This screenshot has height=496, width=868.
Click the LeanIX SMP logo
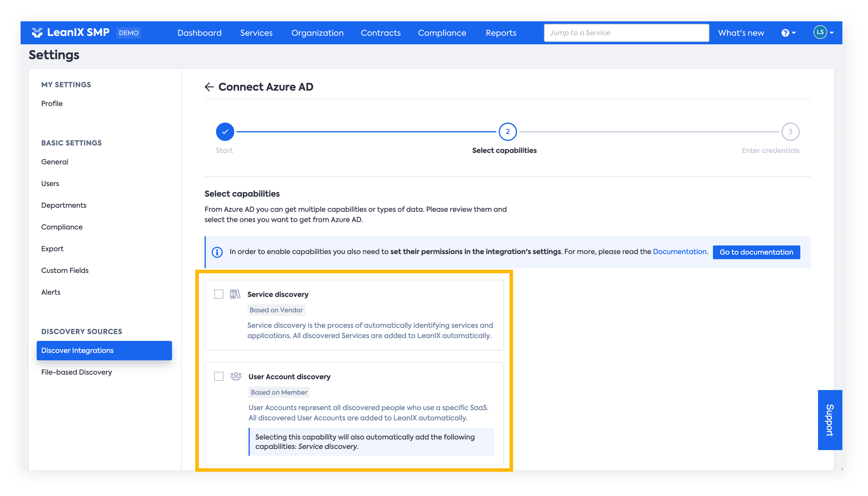(71, 32)
